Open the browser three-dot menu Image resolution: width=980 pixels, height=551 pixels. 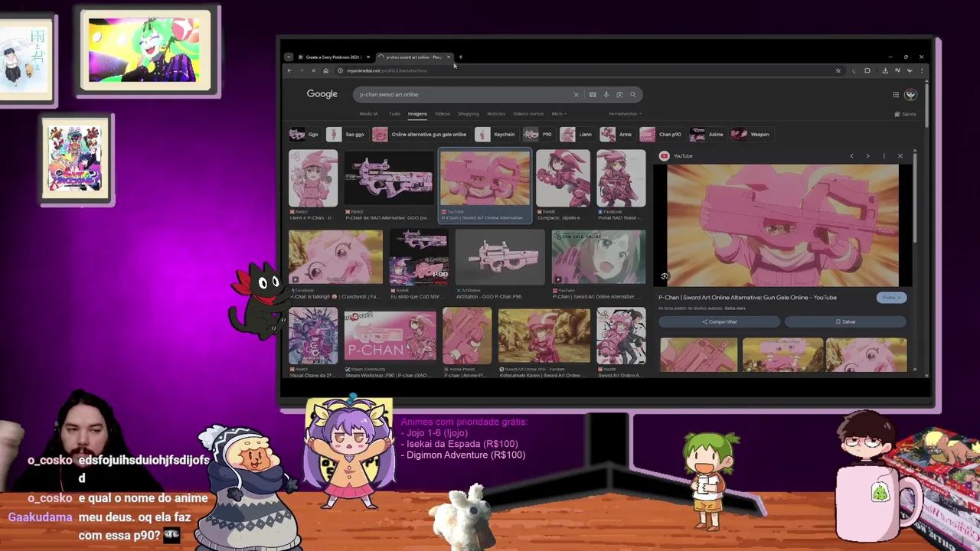[921, 70]
